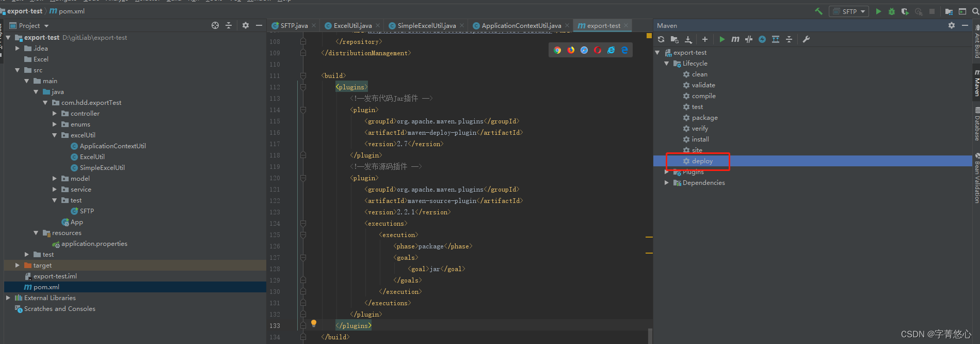
Task: Open the SFTP run configuration dropdown
Action: (849, 11)
